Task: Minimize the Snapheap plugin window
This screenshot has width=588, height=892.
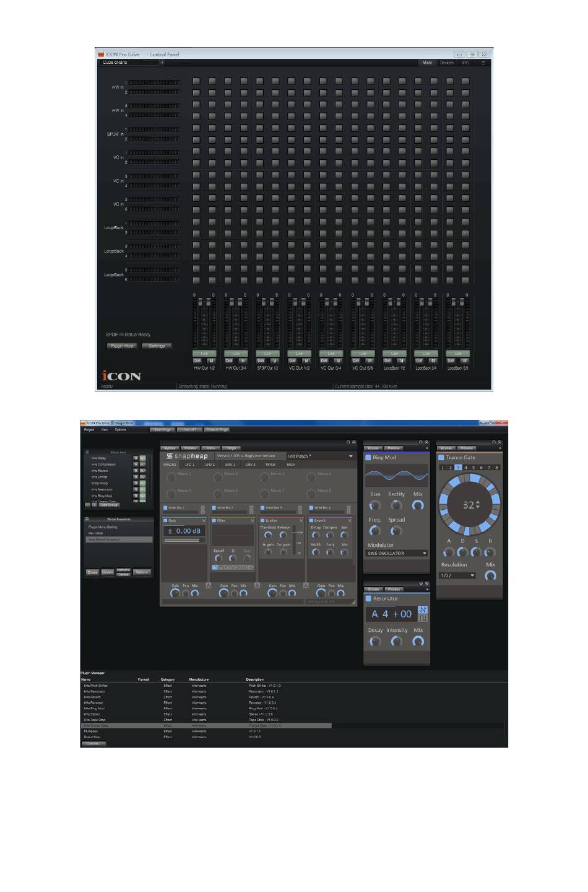Action: coord(348,442)
